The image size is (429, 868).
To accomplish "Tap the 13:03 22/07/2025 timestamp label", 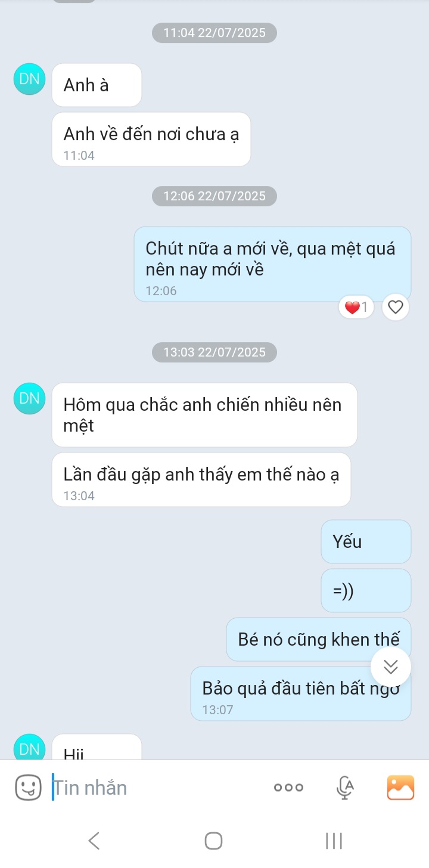I will 214,352.
